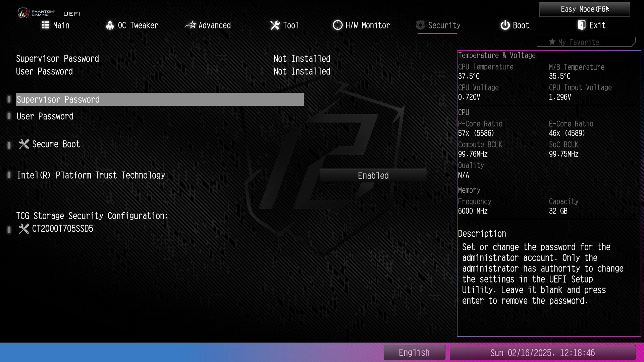Screen dimensions: 644x362
Task: Click the Security shield icon
Action: click(420, 25)
